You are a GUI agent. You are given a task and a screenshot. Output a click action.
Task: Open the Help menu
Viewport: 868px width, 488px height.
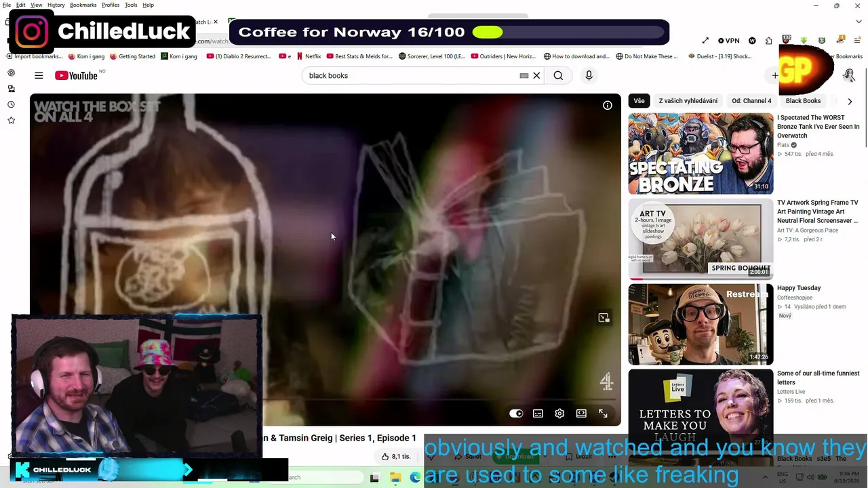pos(148,5)
